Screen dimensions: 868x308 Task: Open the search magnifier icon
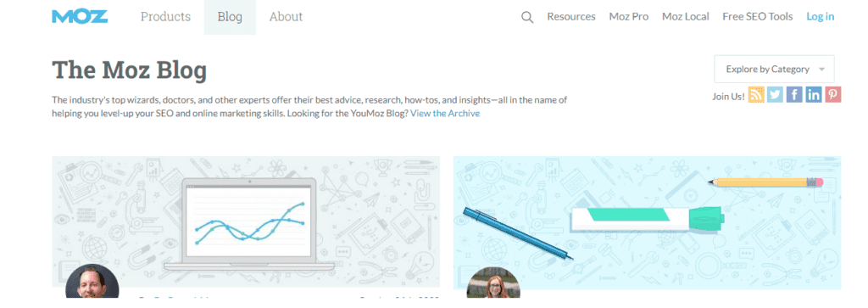[527, 17]
